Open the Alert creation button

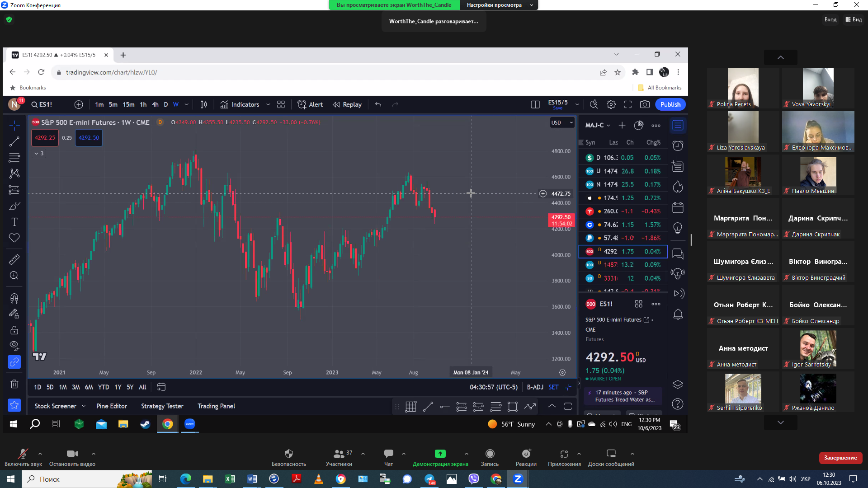coord(310,104)
